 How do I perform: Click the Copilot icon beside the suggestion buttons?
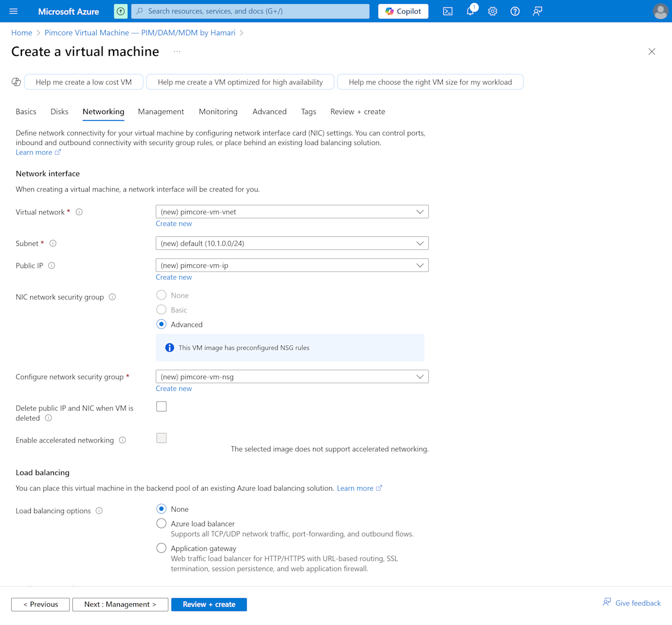16,82
